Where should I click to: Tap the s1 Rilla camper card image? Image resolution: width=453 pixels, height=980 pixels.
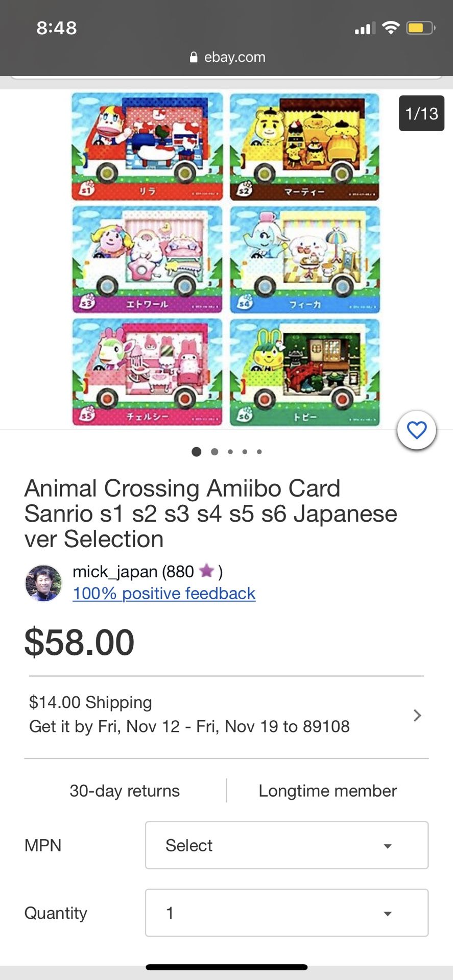coord(147,146)
